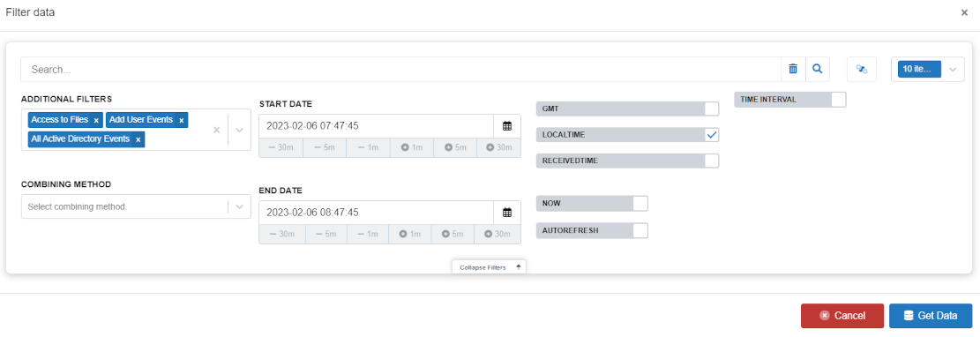980x337 pixels.
Task: Open the Start Date calendar picker
Action: 507,126
